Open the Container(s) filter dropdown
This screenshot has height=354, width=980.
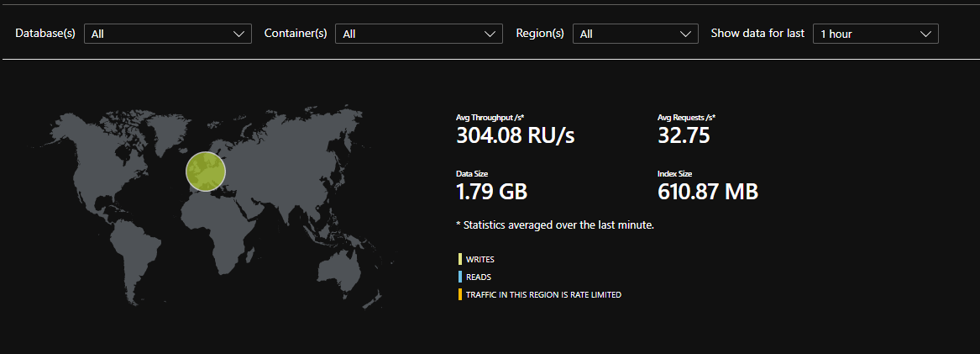[418, 34]
